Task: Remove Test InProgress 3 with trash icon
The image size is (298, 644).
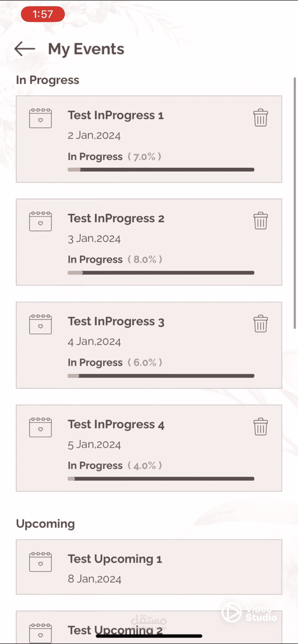Action: click(260, 324)
